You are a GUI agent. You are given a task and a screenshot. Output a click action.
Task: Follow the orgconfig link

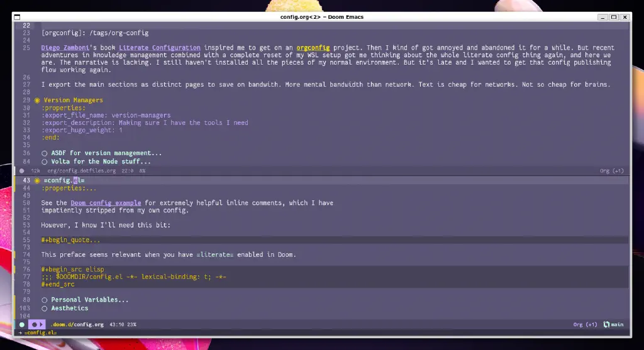point(313,48)
